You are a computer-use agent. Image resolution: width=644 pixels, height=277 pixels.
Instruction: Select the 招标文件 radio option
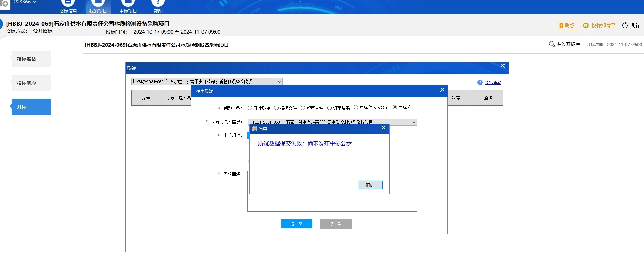276,108
